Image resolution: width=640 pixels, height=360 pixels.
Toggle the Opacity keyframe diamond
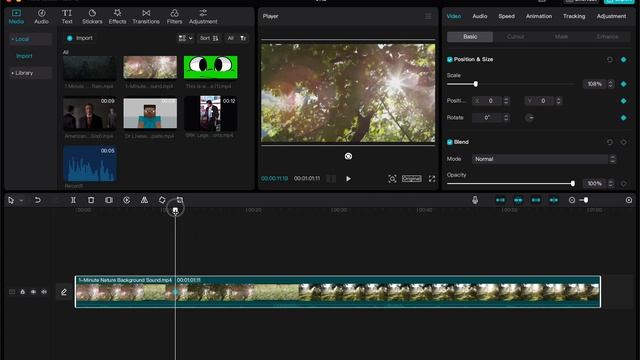click(623, 184)
